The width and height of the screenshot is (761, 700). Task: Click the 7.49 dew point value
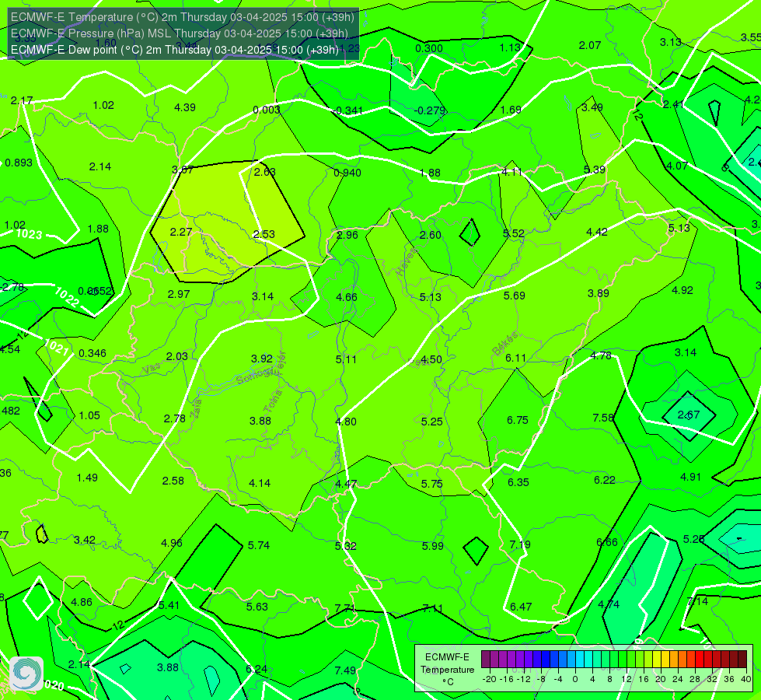(345, 670)
